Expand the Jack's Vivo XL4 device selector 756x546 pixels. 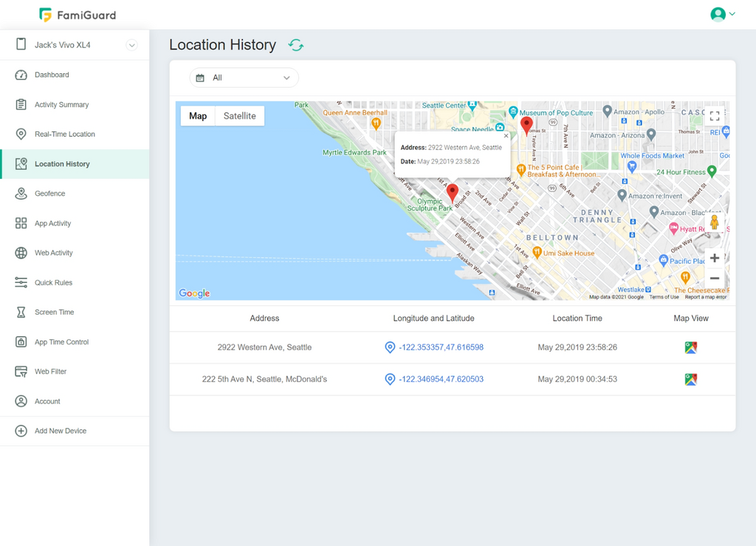coord(131,45)
